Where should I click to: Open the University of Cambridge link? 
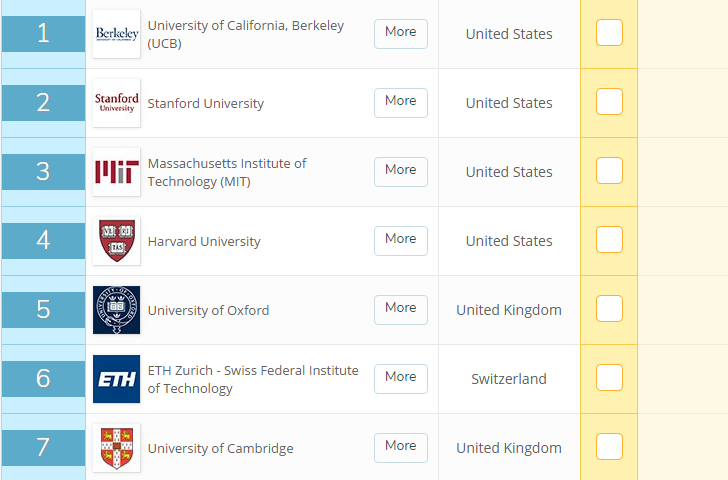pyautogui.click(x=220, y=449)
